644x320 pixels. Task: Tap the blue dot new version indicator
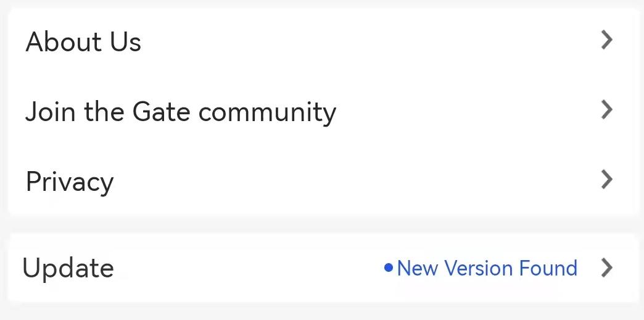(x=388, y=268)
